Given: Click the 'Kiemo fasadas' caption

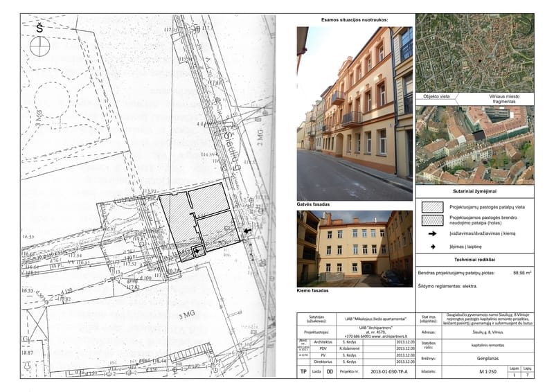Looking at the screenshot, I should pyautogui.click(x=313, y=291).
